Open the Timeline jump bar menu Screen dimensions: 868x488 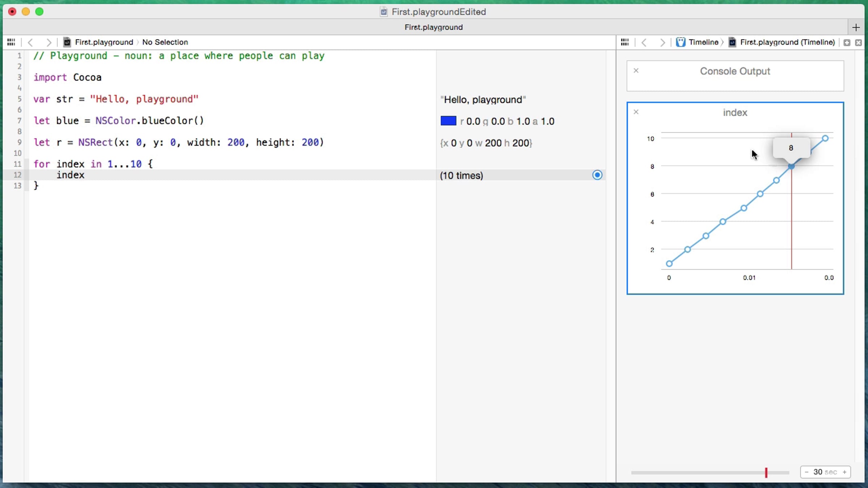coord(703,42)
